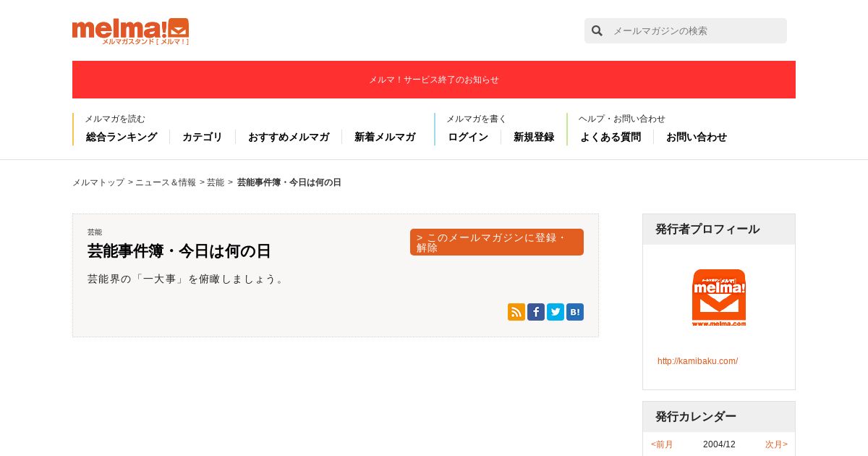
Task: Click the ヘルプ・お問い合わせ section label
Action: [x=622, y=119]
